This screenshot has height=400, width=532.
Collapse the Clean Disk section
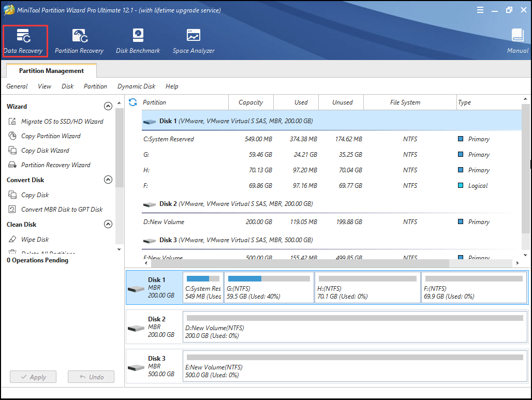tap(108, 224)
